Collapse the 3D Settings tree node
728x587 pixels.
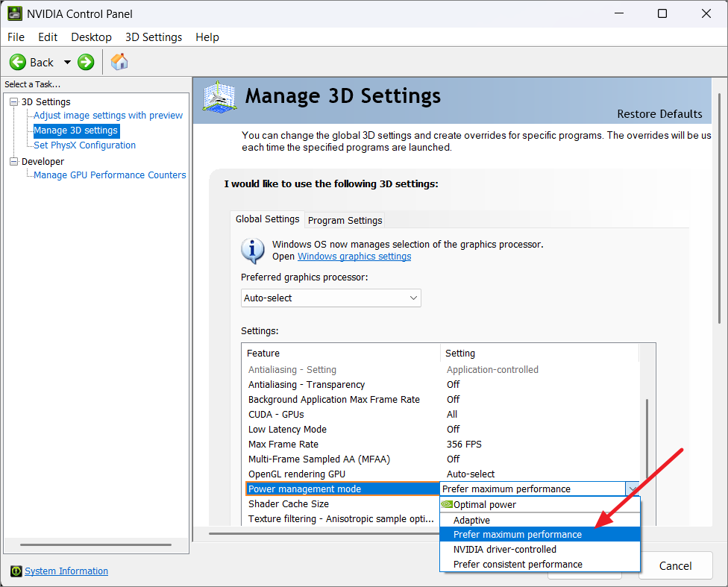pos(14,101)
